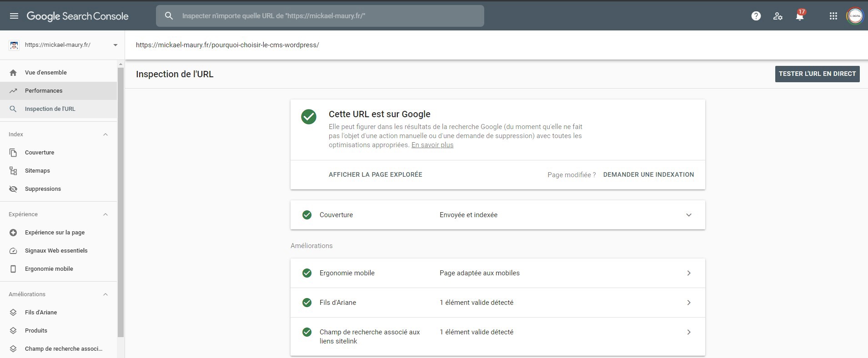Click Demander une indexation

coord(648,174)
